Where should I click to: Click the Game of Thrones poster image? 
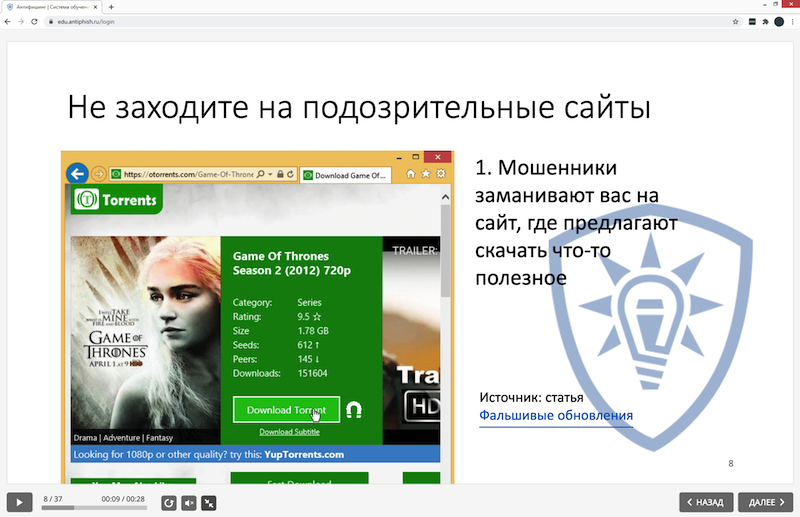pyautogui.click(x=145, y=340)
